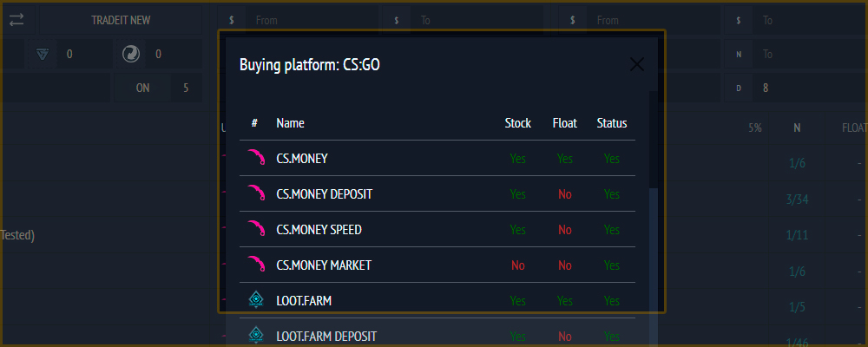Select the CS.MONEY DEPOSIT platform name
The image size is (868, 347).
[325, 194]
